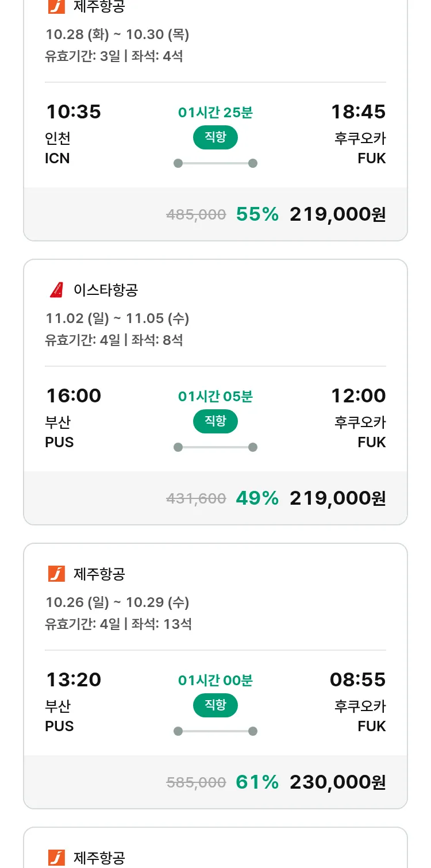Click the 10:35 Incheon departure time

[x=74, y=112]
